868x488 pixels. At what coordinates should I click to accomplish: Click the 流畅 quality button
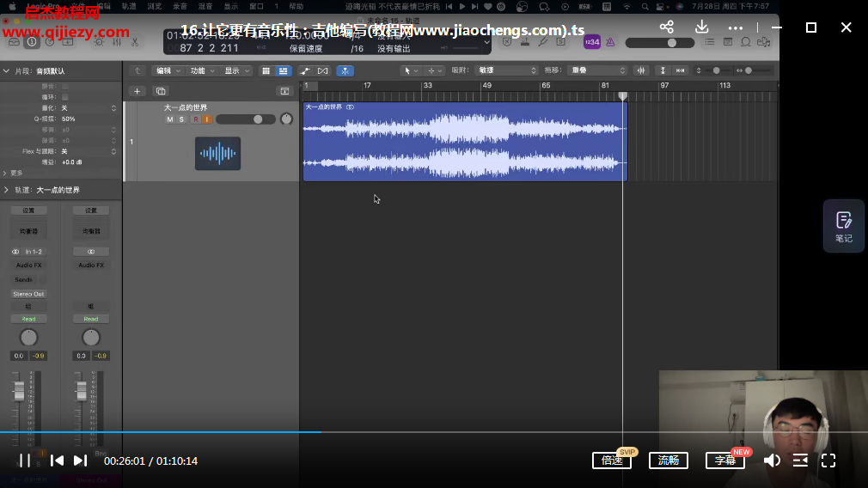tap(668, 461)
